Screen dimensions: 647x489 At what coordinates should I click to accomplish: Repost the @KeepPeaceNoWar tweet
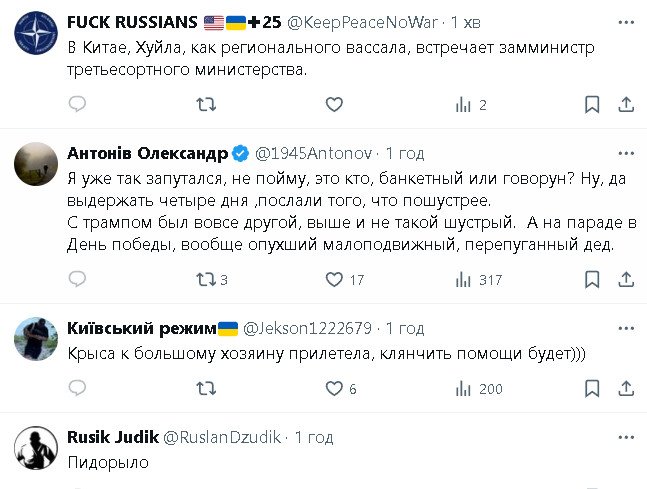tap(205, 105)
